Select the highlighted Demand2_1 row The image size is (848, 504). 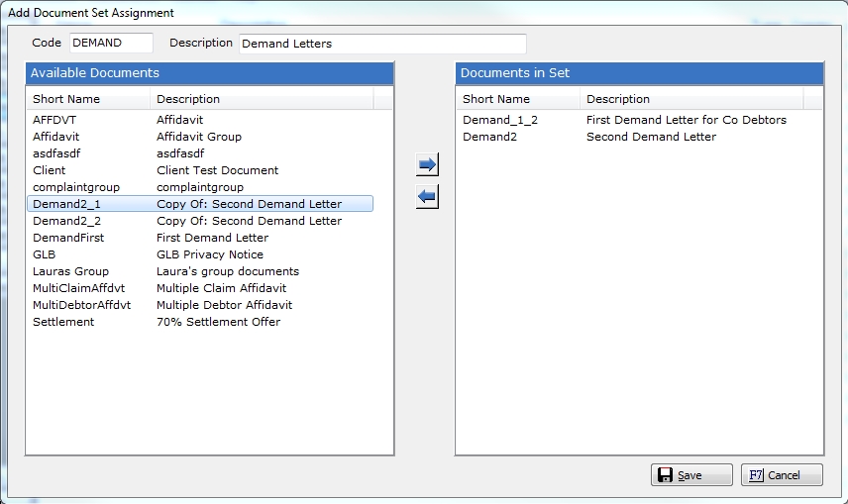click(198, 204)
